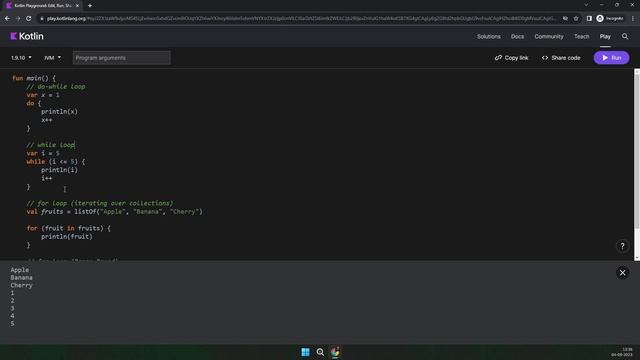Click the 'val fruits = listOf' line

(x=114, y=211)
